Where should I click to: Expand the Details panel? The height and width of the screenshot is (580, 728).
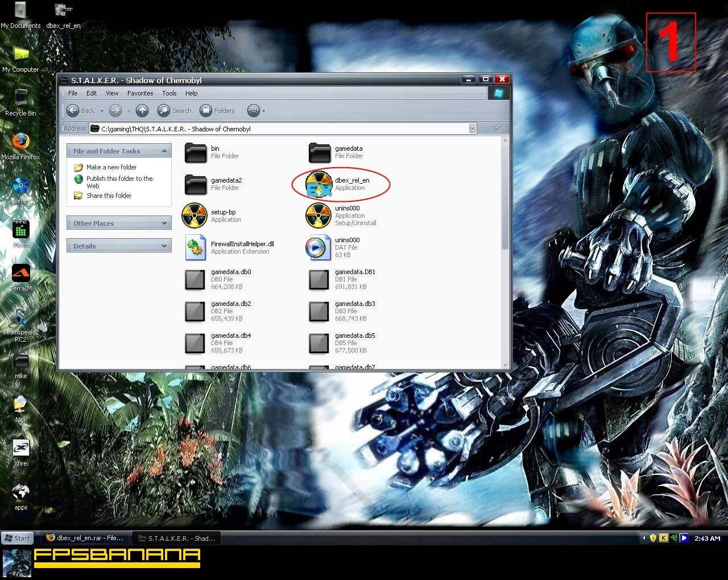(164, 246)
